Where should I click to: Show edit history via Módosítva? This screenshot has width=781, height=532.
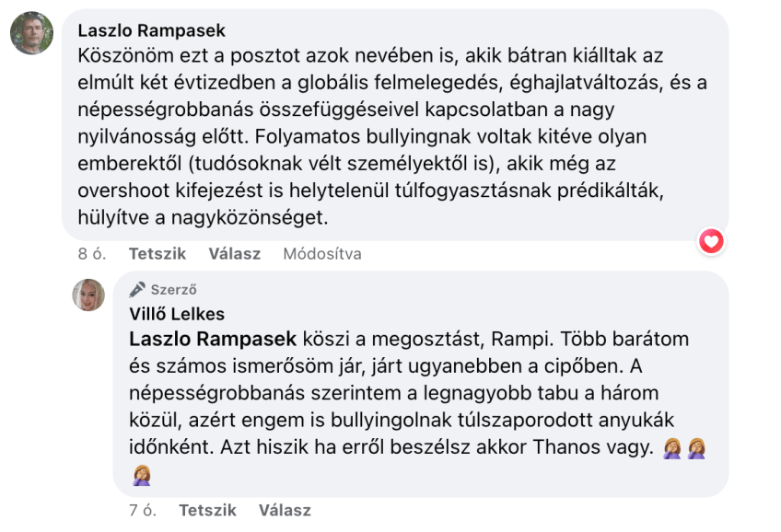coord(321,253)
